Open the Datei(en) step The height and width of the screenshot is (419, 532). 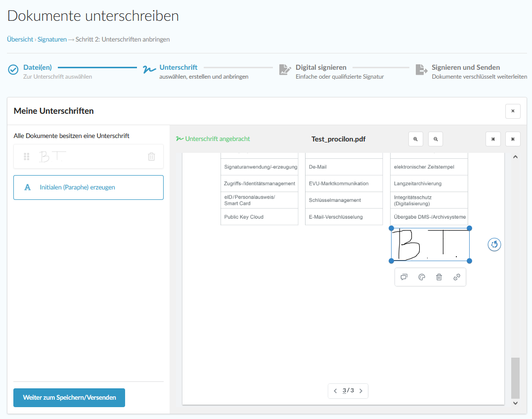point(37,67)
